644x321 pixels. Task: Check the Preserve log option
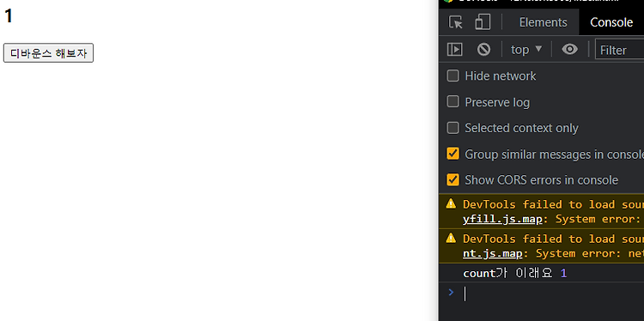[453, 101]
